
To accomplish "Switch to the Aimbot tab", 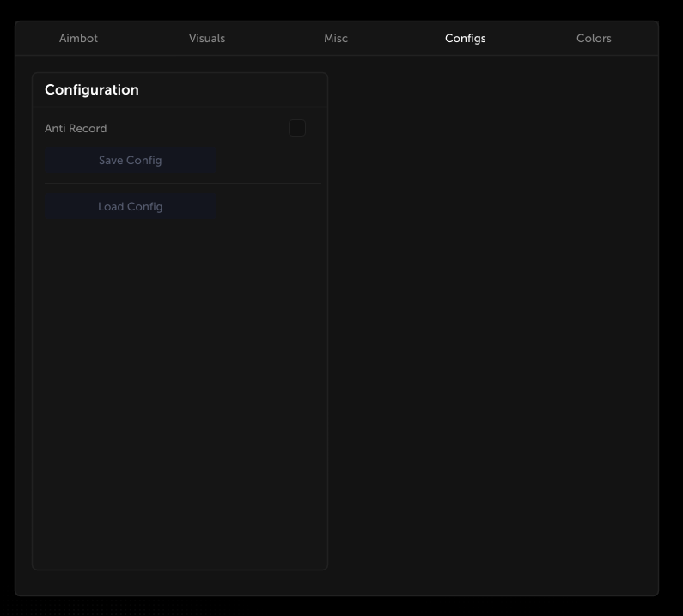I will click(x=78, y=39).
